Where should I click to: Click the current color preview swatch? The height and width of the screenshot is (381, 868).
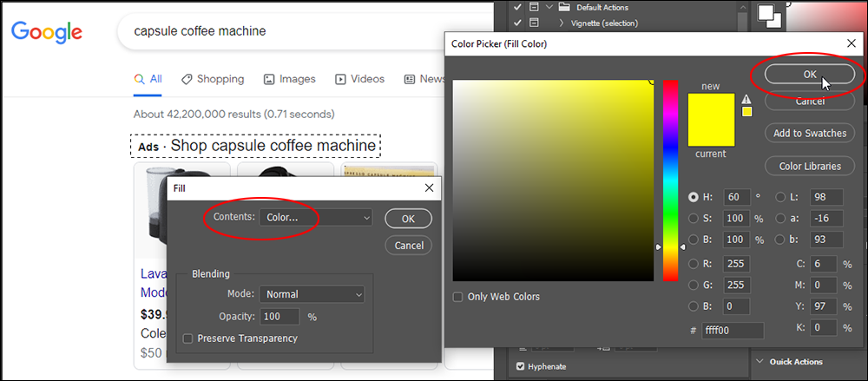[712, 133]
